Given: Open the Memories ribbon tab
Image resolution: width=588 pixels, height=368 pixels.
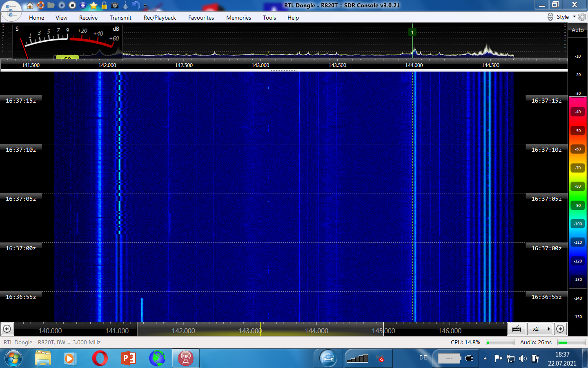Looking at the screenshot, I should [x=238, y=18].
